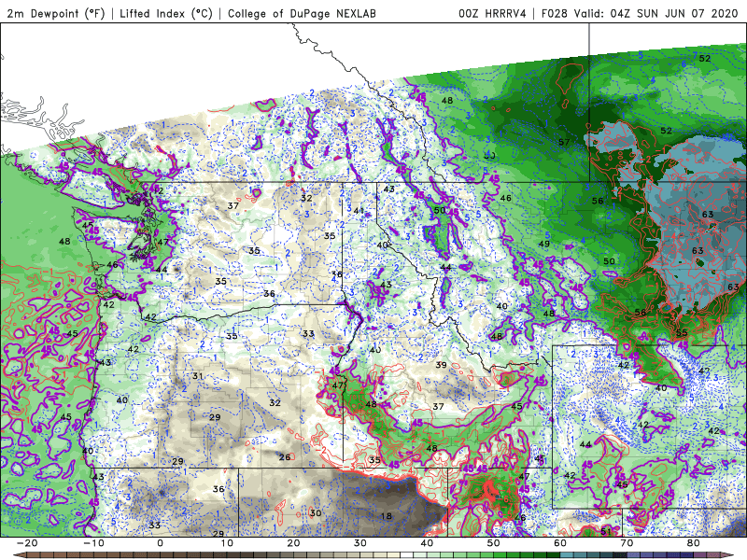Click the '0' colorbar scale label

point(160,543)
